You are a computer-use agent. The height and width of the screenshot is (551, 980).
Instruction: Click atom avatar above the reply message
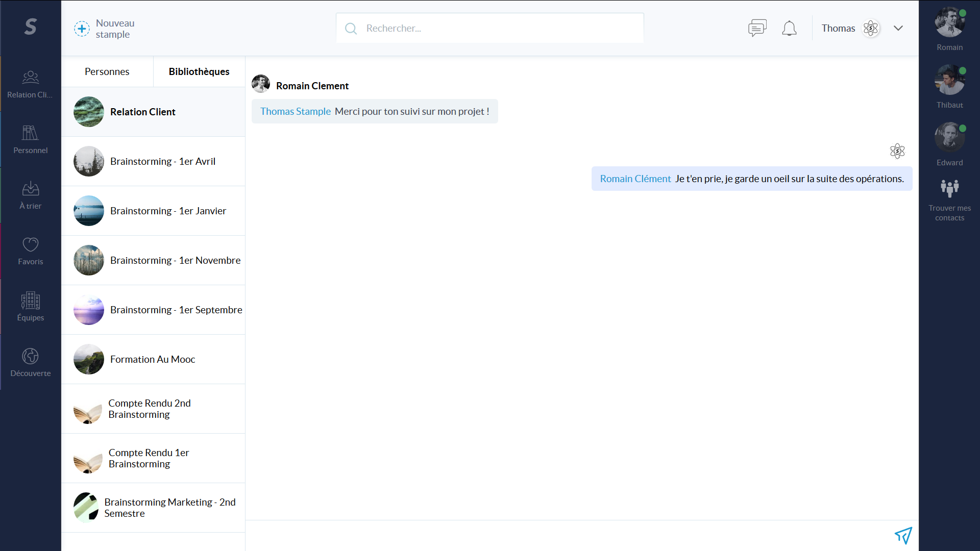click(897, 151)
